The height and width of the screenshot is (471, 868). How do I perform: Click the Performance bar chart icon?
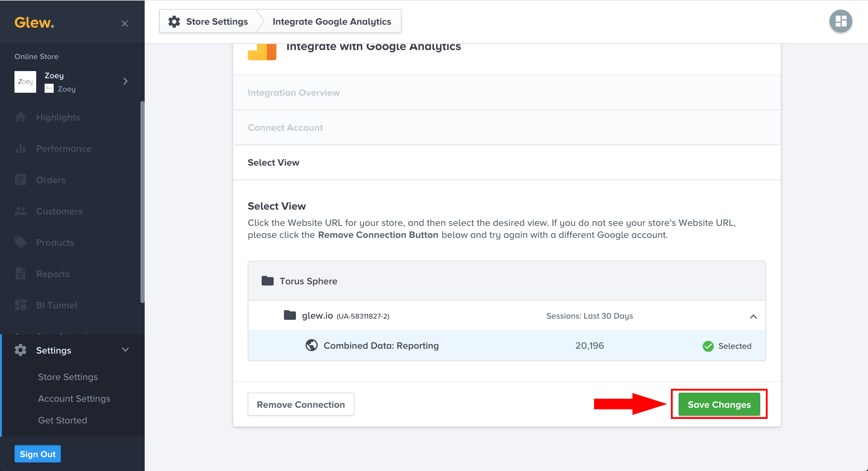point(20,148)
